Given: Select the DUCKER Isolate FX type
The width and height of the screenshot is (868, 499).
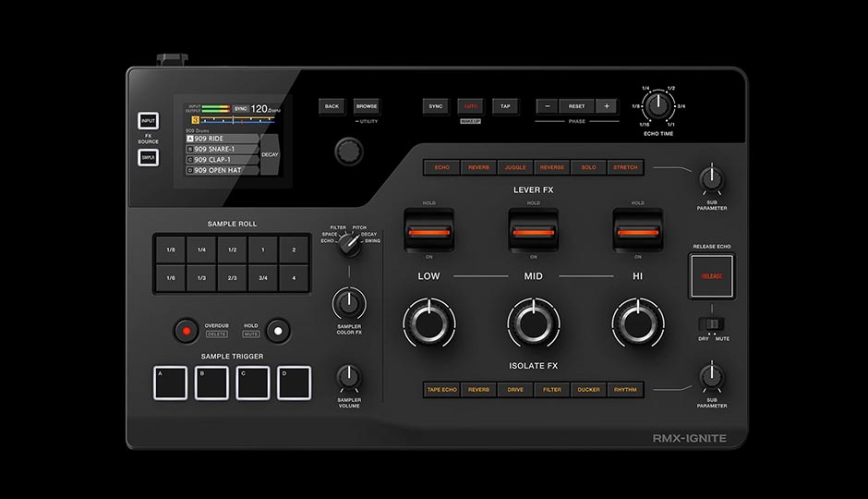Looking at the screenshot, I should click(x=588, y=390).
